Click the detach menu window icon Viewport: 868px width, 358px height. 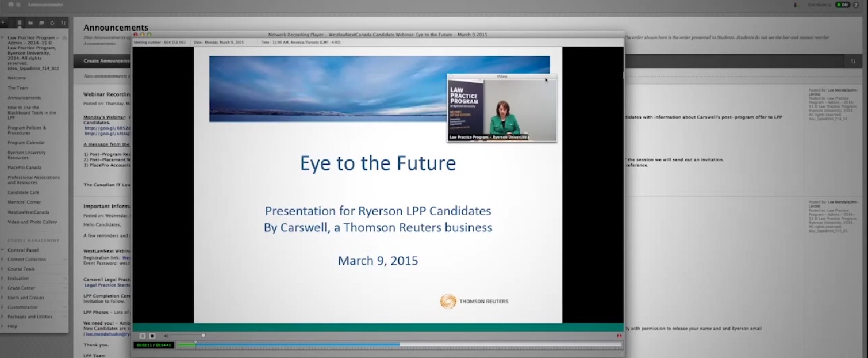tap(41, 22)
